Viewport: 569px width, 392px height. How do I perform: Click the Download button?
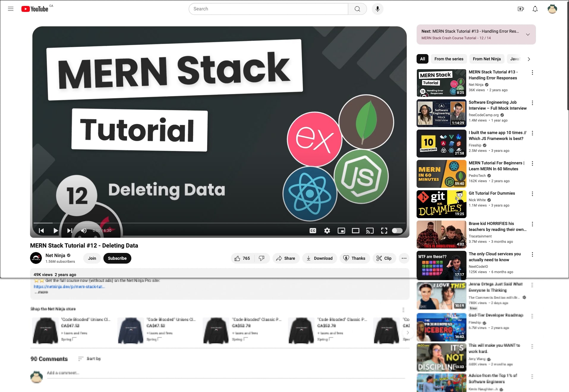(x=319, y=258)
